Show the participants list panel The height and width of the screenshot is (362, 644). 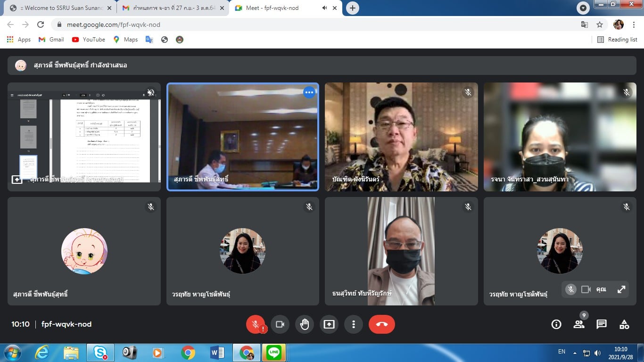pyautogui.click(x=578, y=324)
